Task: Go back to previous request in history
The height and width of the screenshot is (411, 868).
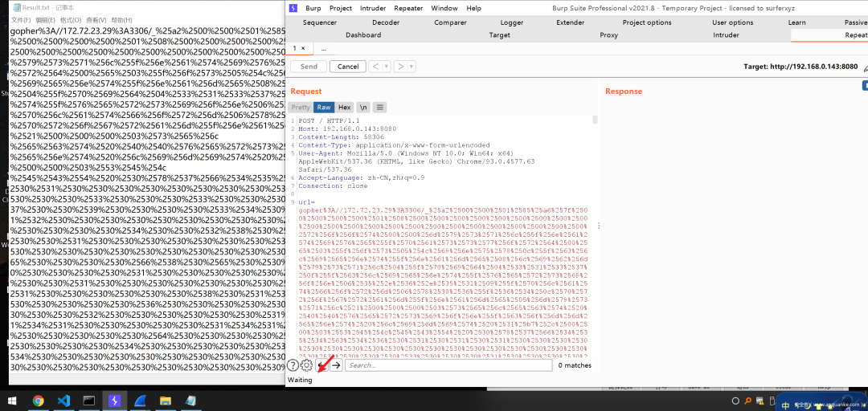Action: (375, 67)
